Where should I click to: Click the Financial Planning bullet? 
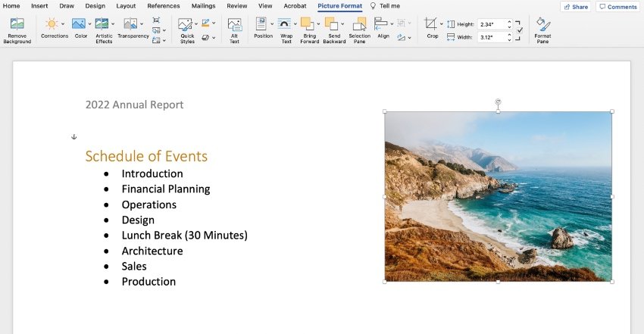pyautogui.click(x=166, y=189)
